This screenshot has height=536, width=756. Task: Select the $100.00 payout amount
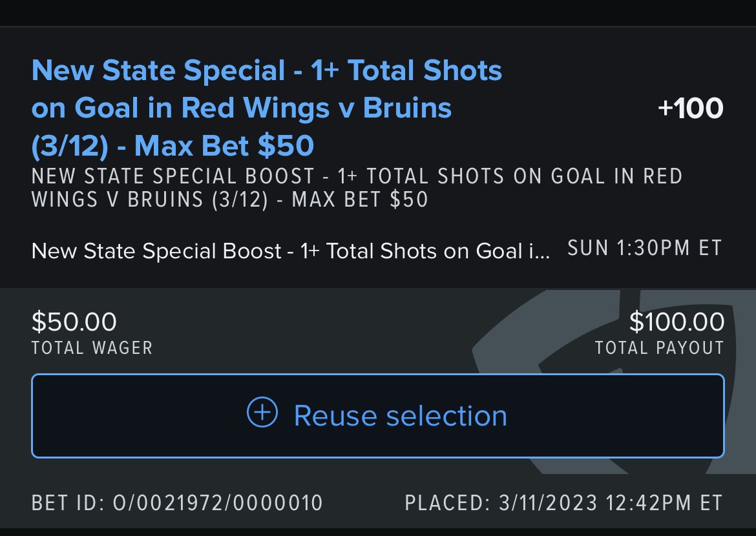click(677, 322)
